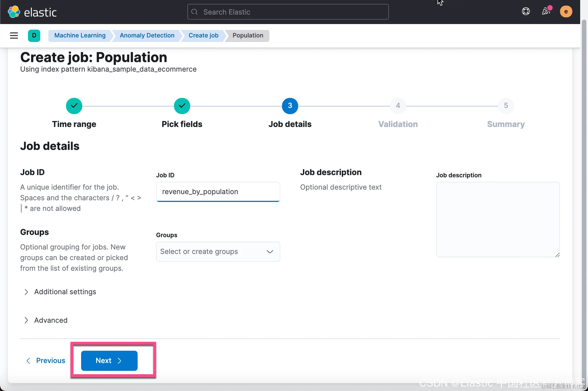Click the Next button
The width and height of the screenshot is (588, 391).
click(x=109, y=361)
